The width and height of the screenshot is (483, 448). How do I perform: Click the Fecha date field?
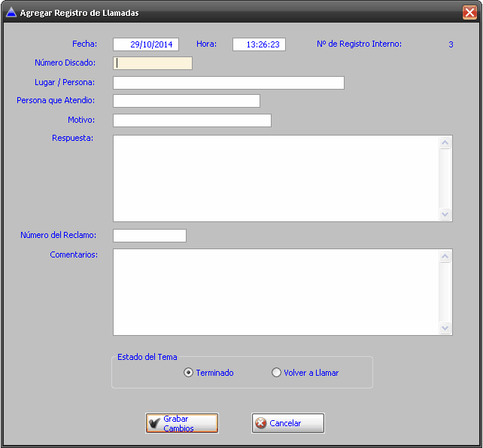(146, 44)
